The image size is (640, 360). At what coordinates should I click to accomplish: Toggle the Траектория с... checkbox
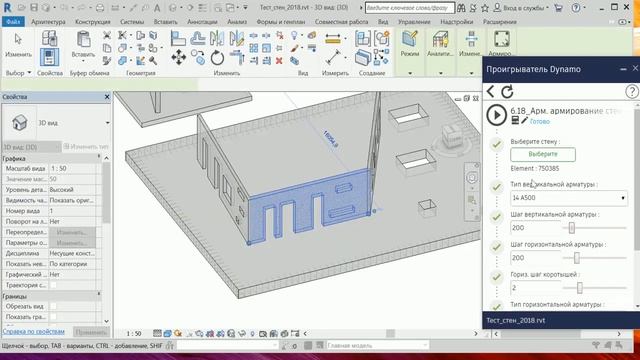pos(53,285)
